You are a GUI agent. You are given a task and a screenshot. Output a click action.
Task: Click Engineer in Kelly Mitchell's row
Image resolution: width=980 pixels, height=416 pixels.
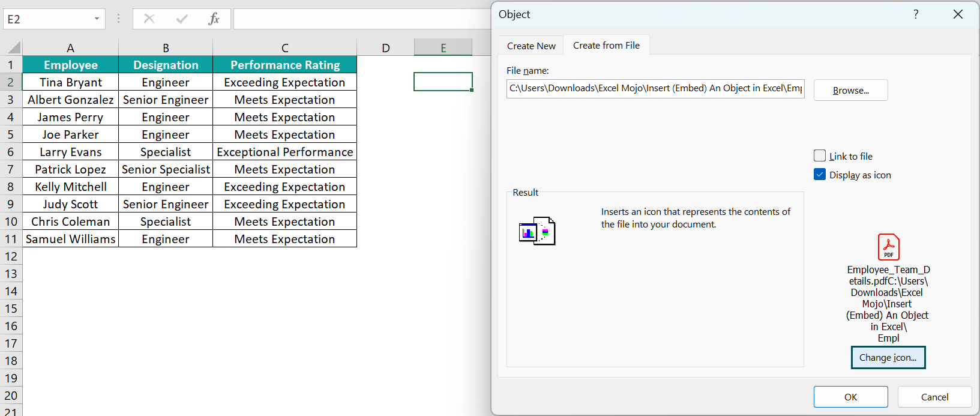(166, 187)
